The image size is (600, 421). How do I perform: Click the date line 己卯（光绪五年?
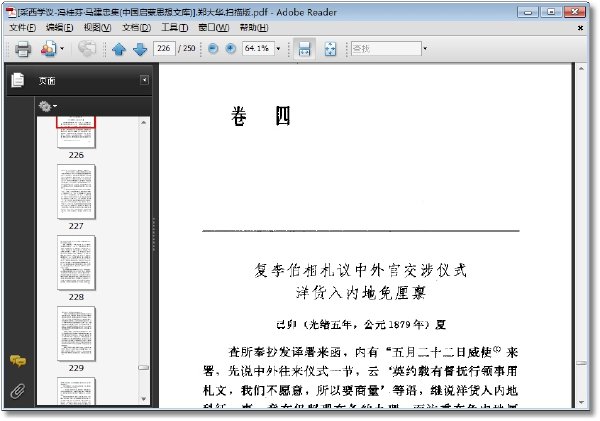pos(360,325)
